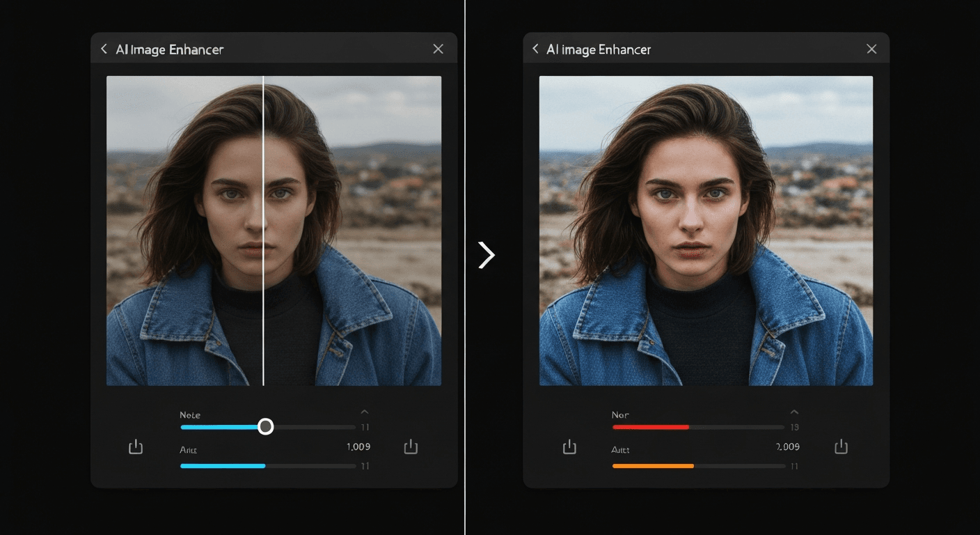Click the before/after divider line on the portrait
Image resolution: width=980 pixels, height=535 pixels.
pyautogui.click(x=264, y=230)
